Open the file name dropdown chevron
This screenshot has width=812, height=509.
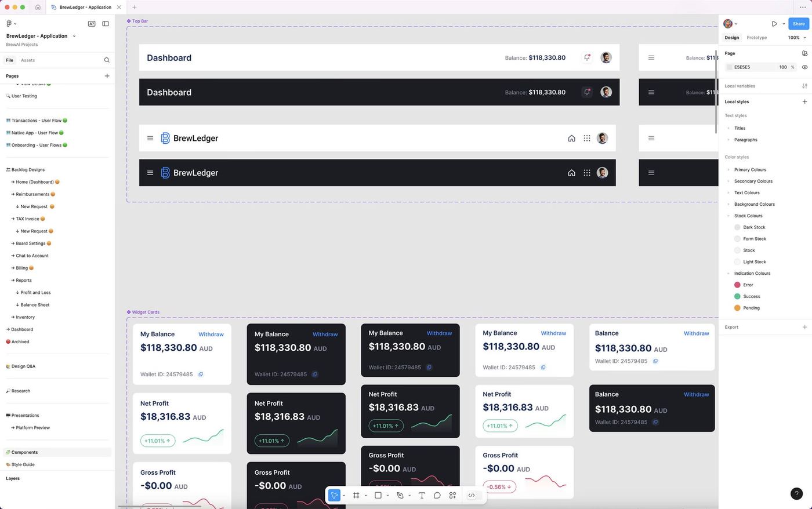pyautogui.click(x=74, y=36)
